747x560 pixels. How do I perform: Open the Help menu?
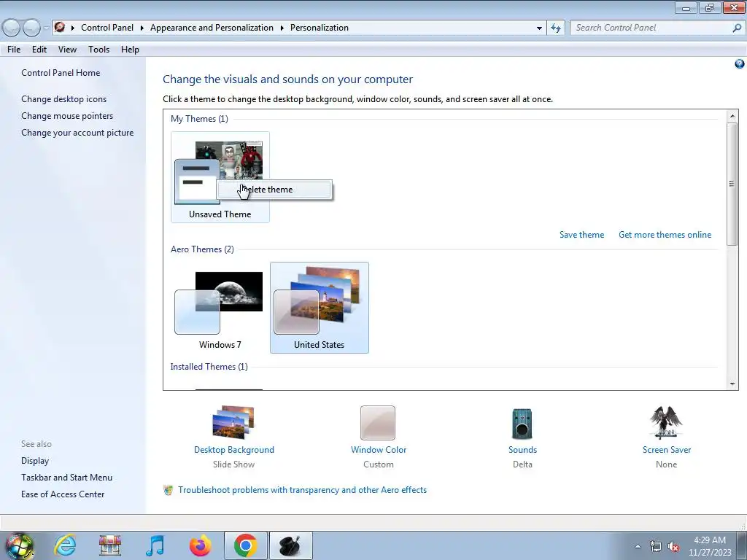coord(130,50)
